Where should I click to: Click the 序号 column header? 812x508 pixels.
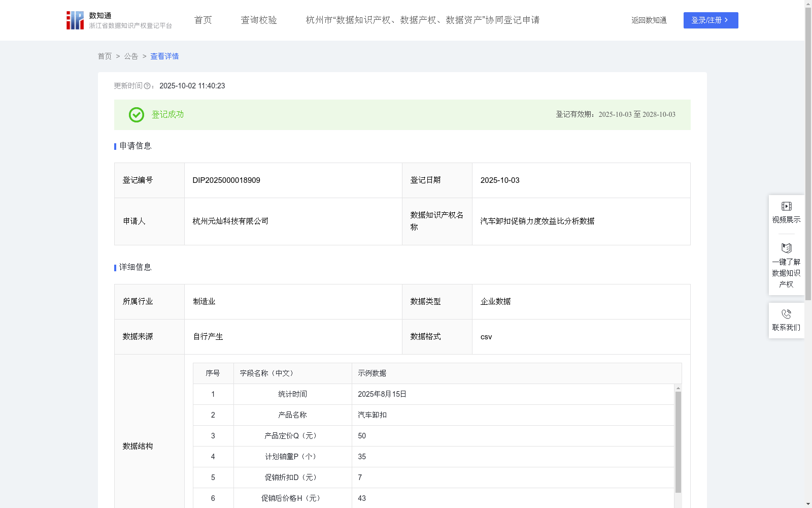click(213, 373)
